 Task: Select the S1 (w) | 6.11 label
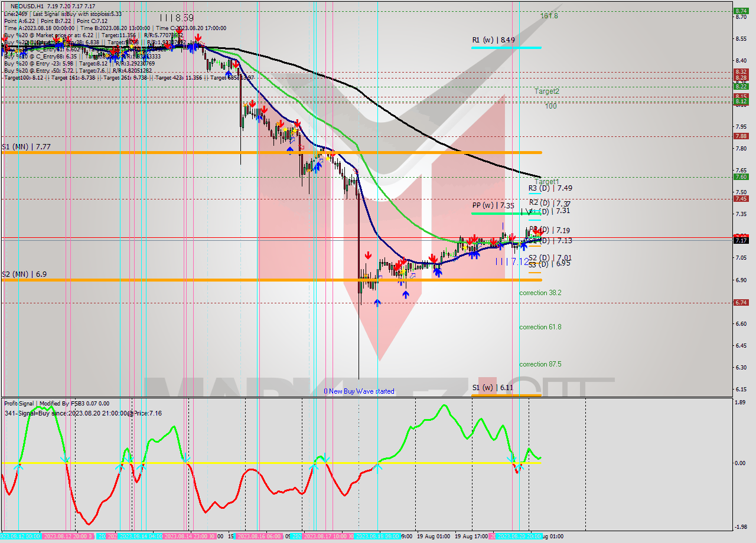493,388
